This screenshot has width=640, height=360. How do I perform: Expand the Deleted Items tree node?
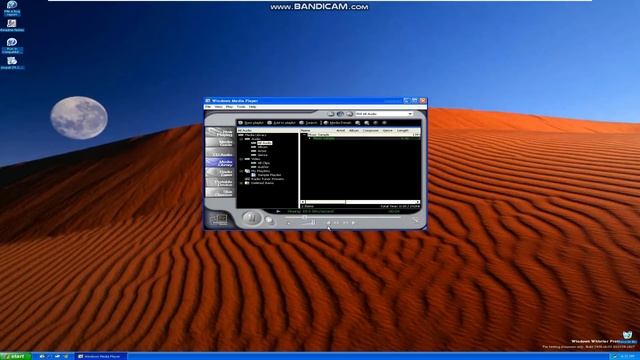241,183
